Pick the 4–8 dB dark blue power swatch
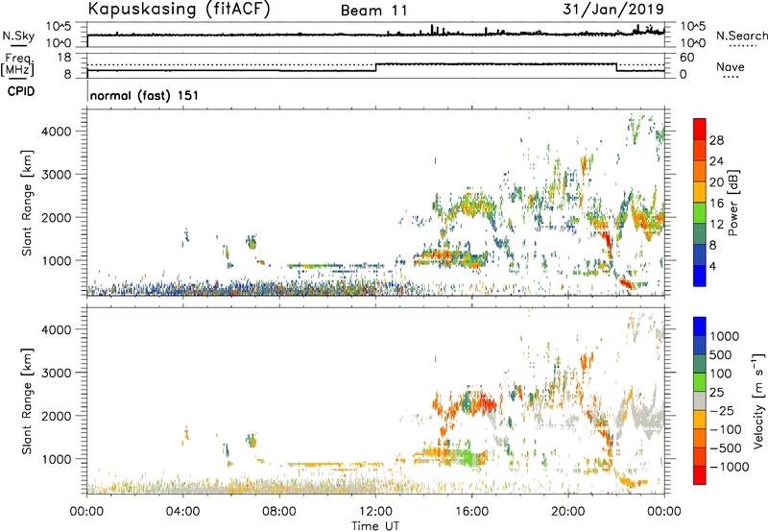 point(700,254)
